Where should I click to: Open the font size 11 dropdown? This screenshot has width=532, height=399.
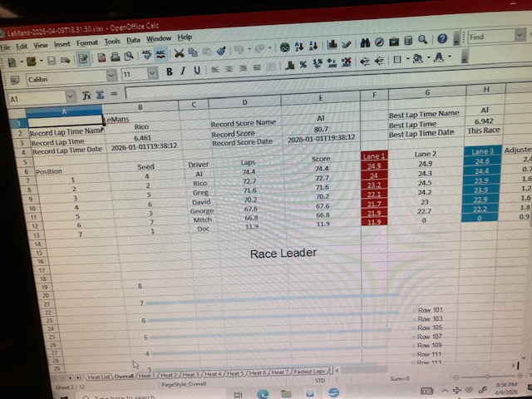click(x=152, y=74)
